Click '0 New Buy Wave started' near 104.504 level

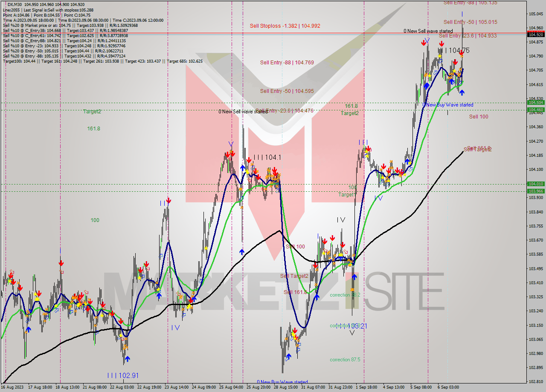448,105
